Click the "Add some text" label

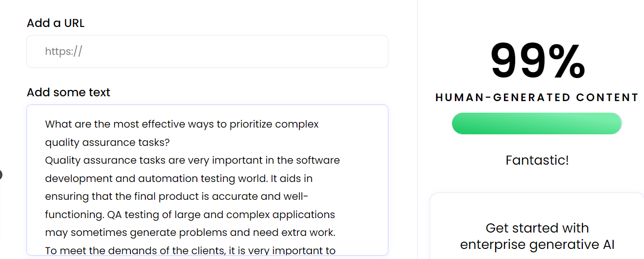pyautogui.click(x=68, y=92)
